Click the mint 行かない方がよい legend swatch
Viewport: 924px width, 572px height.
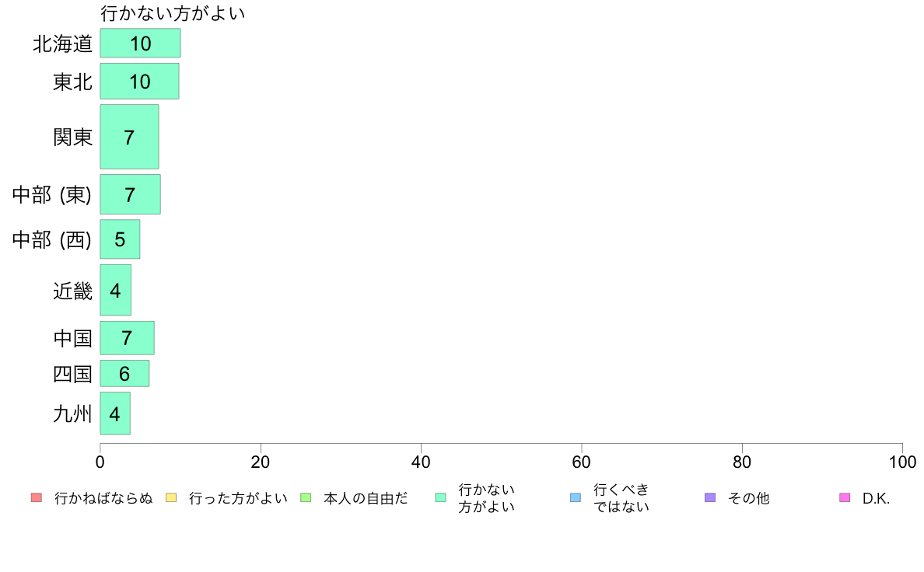pos(440,497)
